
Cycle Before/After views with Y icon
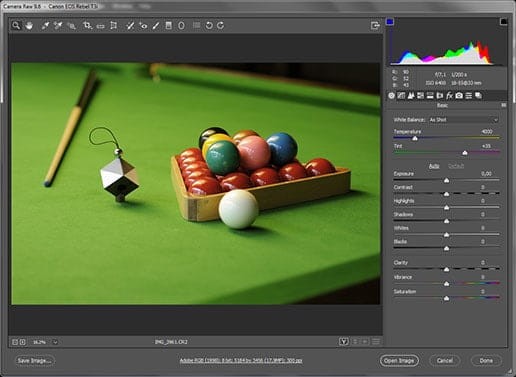[344, 341]
